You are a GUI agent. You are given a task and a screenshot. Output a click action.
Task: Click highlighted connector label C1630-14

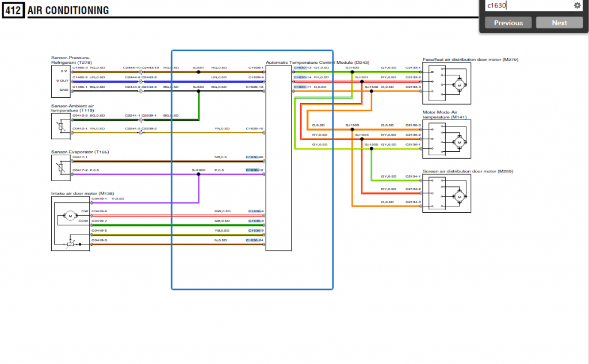[x=303, y=78]
